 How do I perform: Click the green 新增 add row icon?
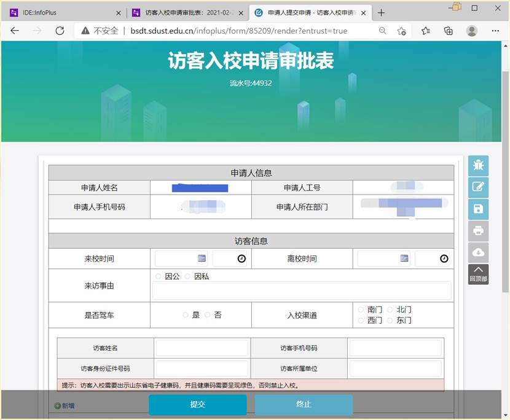pos(57,406)
